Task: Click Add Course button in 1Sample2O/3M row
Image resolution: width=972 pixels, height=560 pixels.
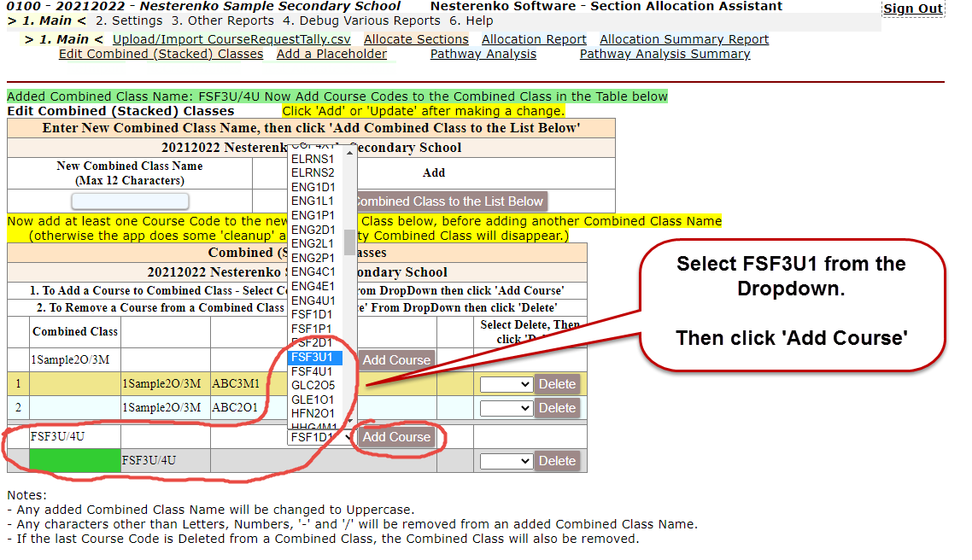Action: (x=396, y=360)
